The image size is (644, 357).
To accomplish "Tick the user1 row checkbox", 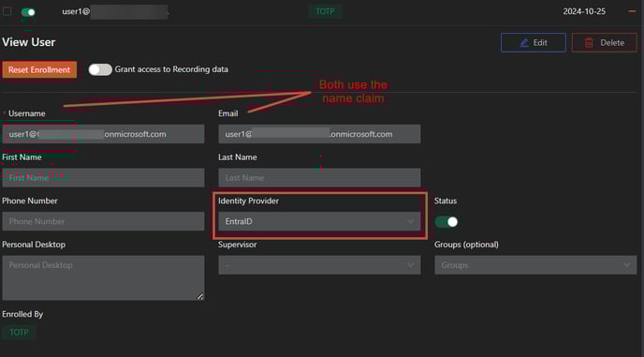I will point(7,11).
